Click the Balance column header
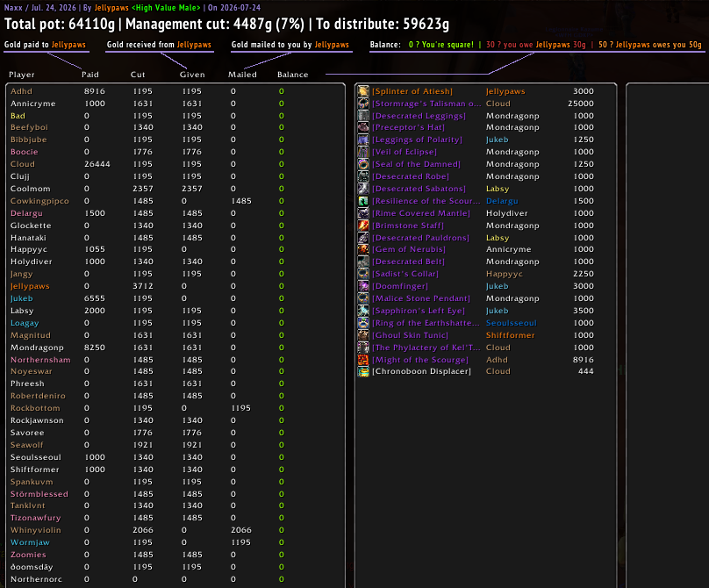The height and width of the screenshot is (588, 709). coord(292,75)
